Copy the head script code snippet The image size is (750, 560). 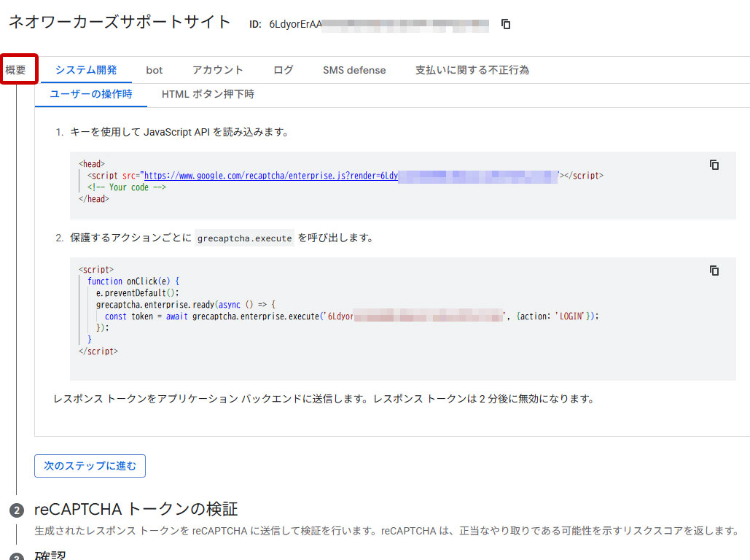714,165
